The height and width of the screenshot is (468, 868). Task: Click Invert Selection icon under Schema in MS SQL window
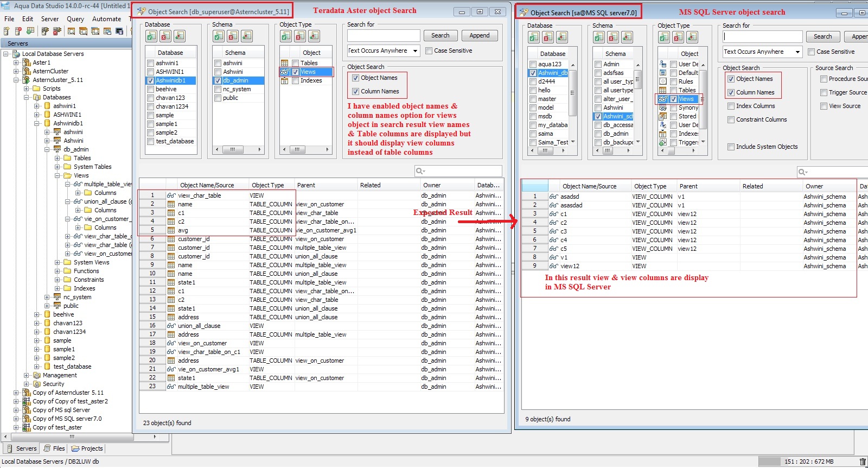627,37
